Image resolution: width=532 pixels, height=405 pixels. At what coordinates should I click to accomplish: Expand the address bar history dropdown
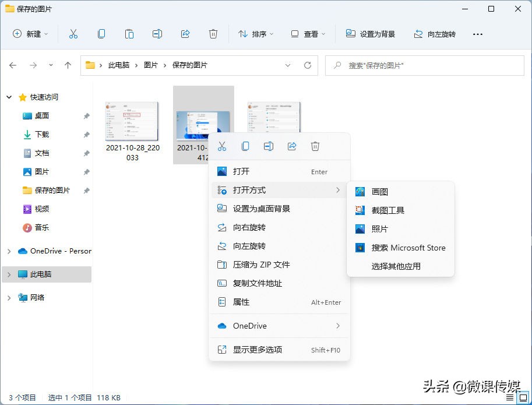(x=288, y=65)
